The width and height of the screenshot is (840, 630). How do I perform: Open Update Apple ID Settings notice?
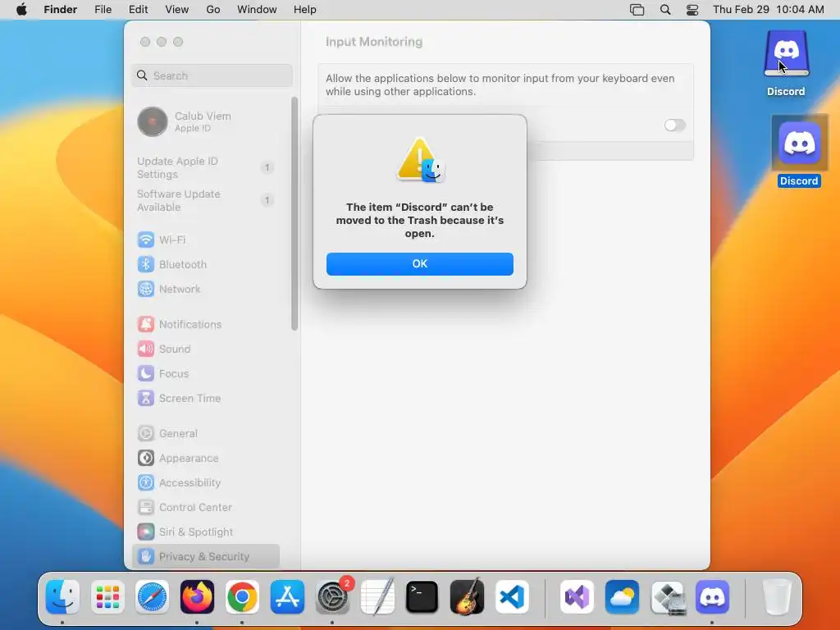tap(206, 167)
